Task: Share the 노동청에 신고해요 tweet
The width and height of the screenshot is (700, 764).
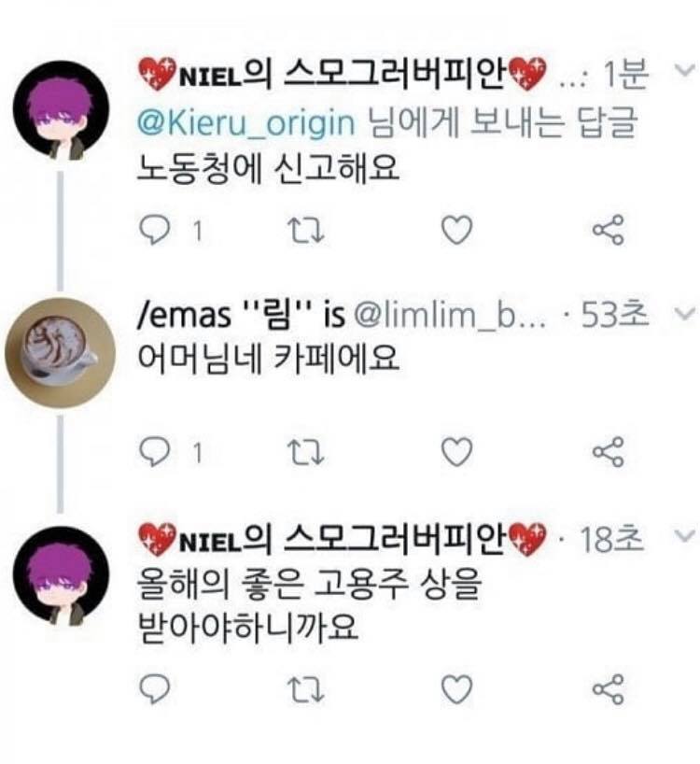Action: tap(608, 229)
